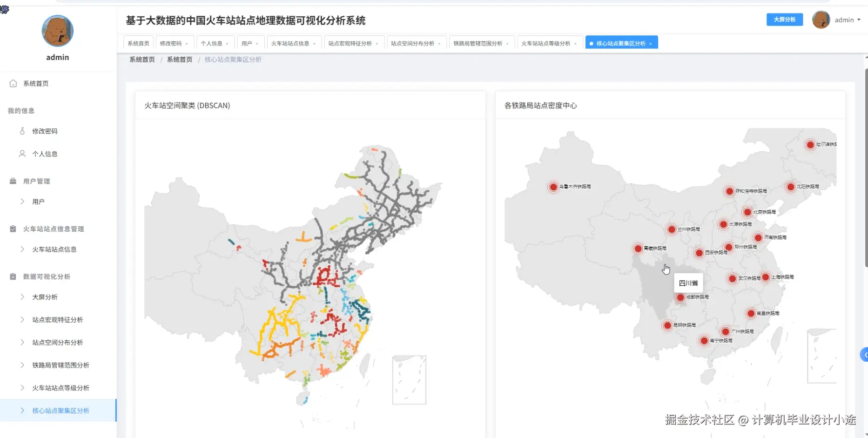868x438 pixels.
Task: Click the 数据可视化分析 panel icon
Action: (13, 276)
